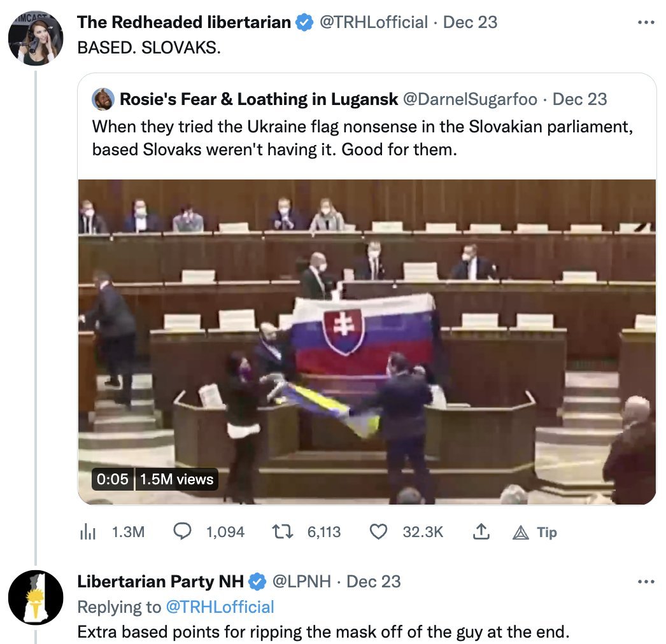This screenshot has width=666, height=644.
Task: Open quoted tweet by Rosie's Fear & Loathing in Lugansk
Action: point(367,126)
